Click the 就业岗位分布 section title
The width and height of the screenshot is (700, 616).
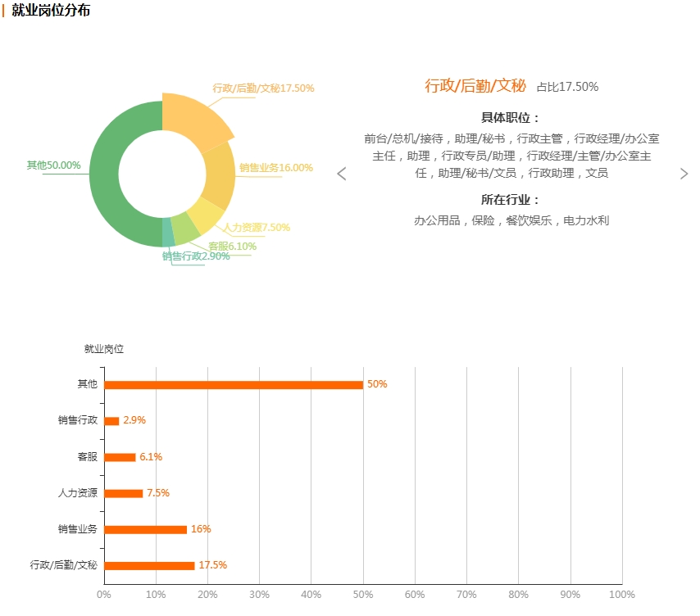51,11
